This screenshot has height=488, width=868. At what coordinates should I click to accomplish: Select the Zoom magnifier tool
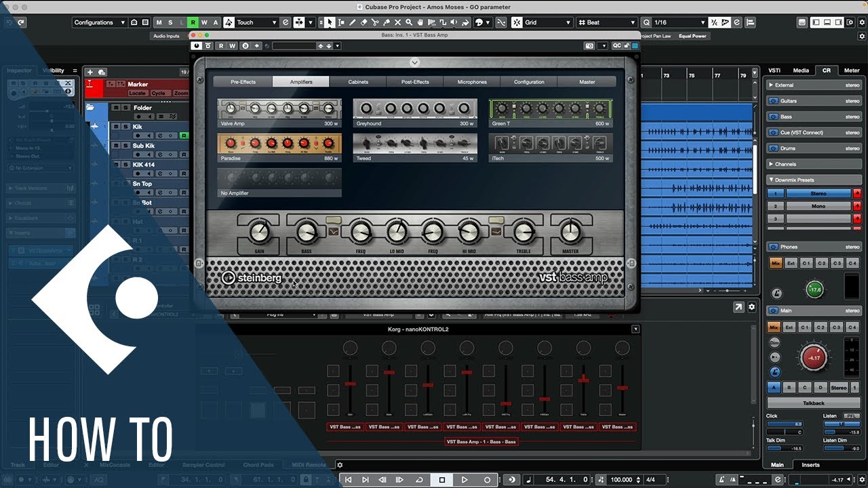410,22
